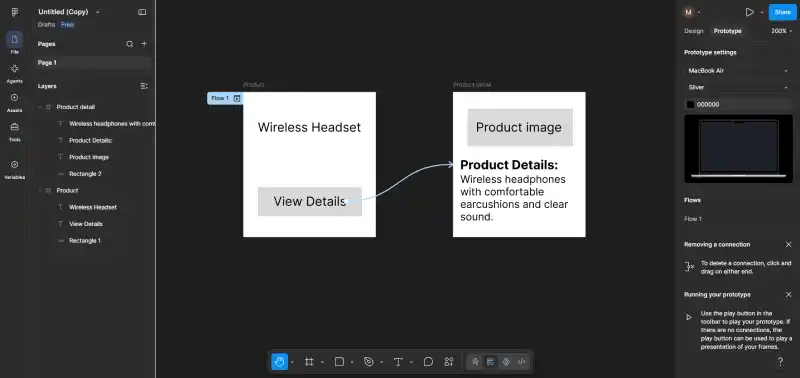Open the Tools sidebar icon
This screenshot has width=800, height=378.
click(x=14, y=127)
